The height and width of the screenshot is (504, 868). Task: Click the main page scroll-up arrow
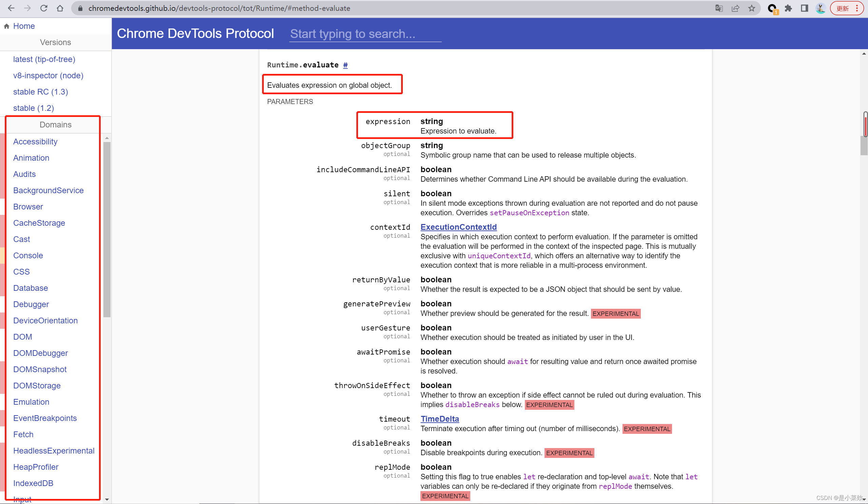[x=864, y=53]
